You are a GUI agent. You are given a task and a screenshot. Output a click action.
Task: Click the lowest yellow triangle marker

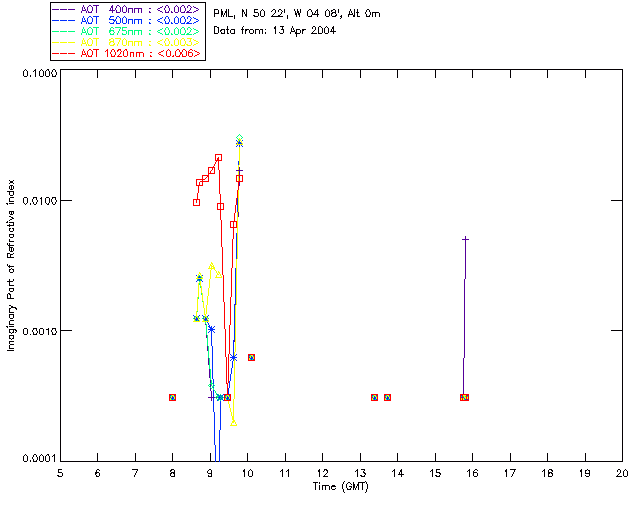233,423
